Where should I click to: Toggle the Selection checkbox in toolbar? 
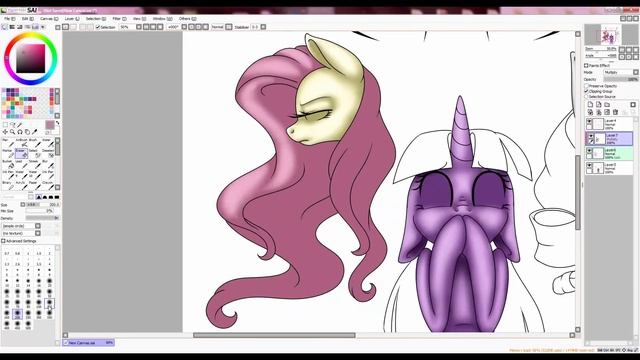(x=98, y=27)
